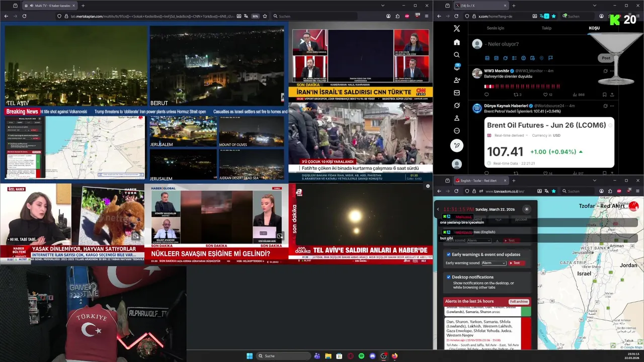Reload the Multi TV browser page

[24, 16]
